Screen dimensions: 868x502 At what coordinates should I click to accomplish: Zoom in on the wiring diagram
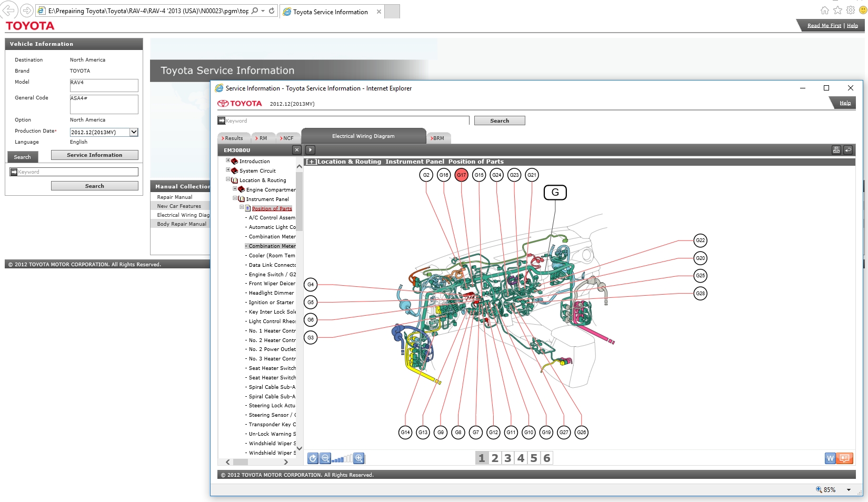[x=358, y=458]
